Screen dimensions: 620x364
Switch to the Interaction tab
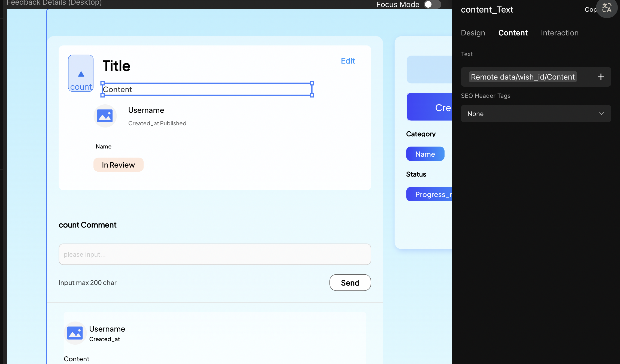click(560, 33)
